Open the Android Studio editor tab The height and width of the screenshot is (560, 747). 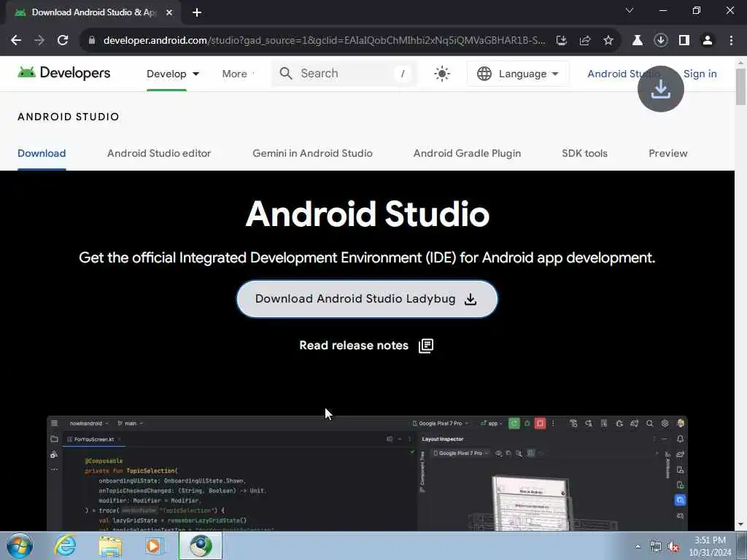[x=159, y=153]
